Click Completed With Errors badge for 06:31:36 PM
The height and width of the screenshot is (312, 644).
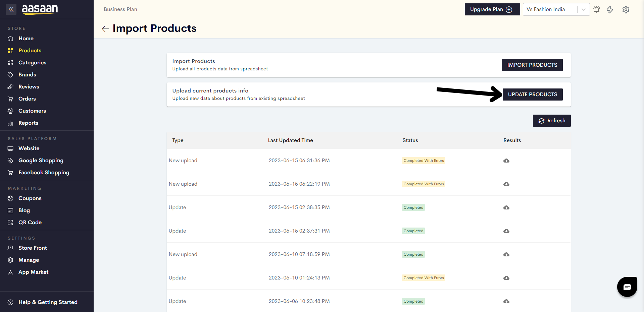pos(424,161)
